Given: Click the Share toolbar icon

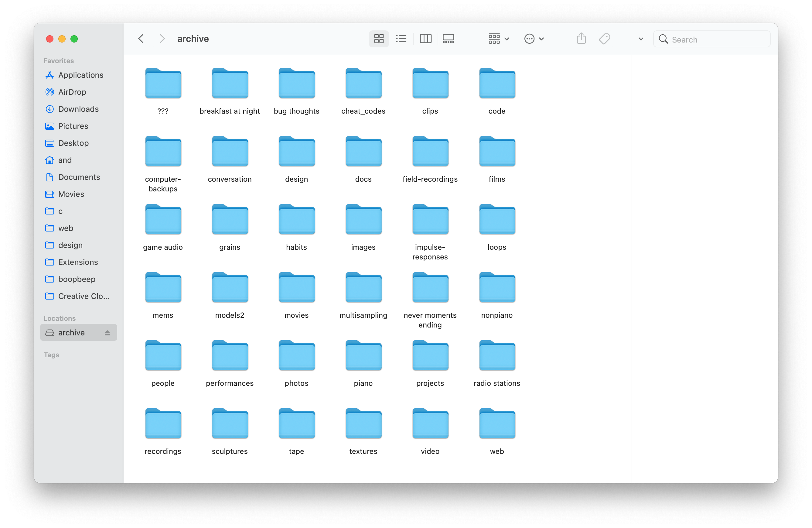Looking at the screenshot, I should (x=581, y=39).
